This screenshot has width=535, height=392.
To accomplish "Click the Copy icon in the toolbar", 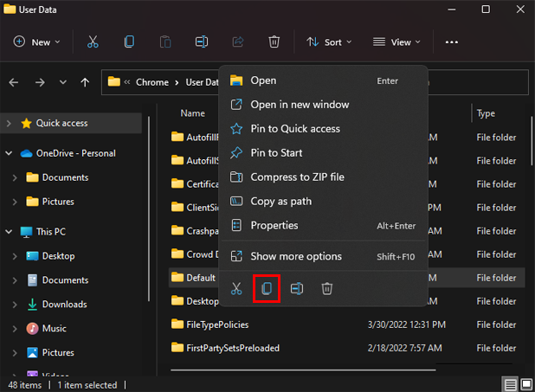I will coord(129,42).
